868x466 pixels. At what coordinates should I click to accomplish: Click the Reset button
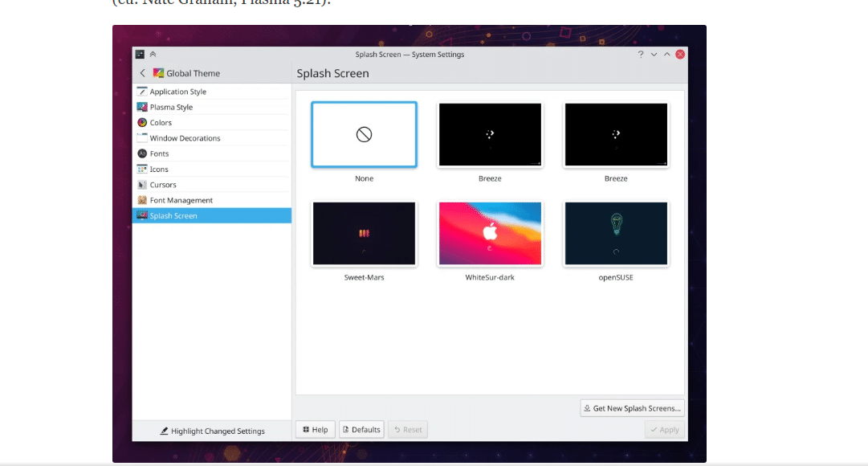pos(408,429)
